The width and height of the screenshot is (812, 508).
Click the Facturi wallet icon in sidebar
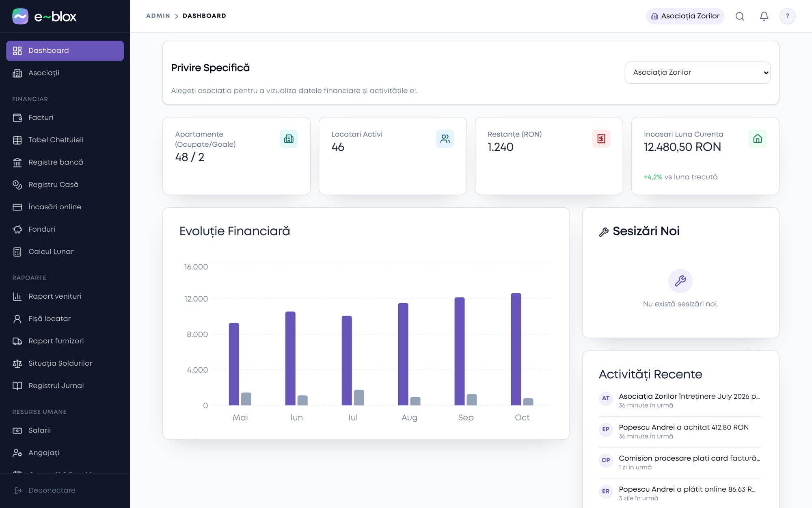[17, 118]
